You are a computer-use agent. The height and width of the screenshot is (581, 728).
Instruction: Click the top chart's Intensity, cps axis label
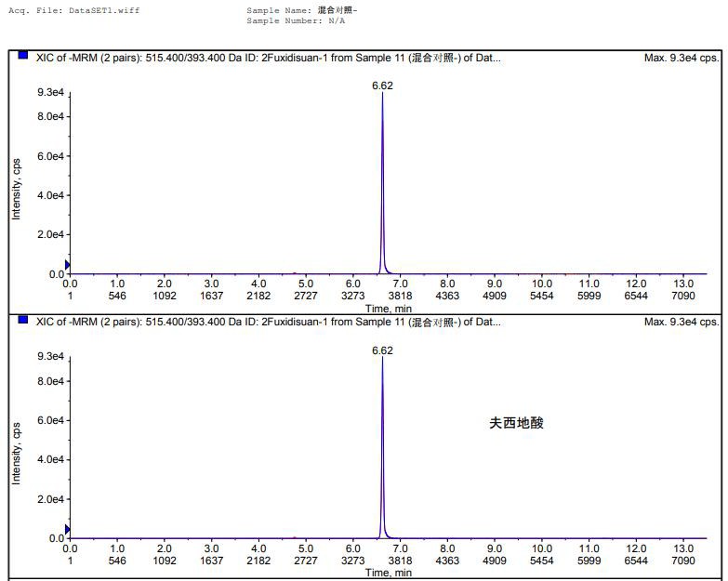(x=16, y=189)
